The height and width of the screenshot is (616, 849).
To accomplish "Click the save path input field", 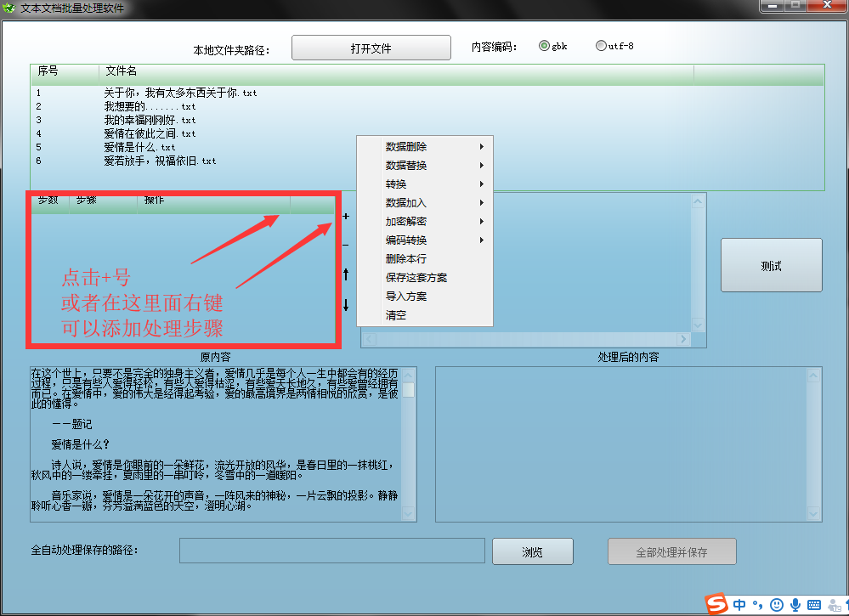I will pyautogui.click(x=332, y=551).
